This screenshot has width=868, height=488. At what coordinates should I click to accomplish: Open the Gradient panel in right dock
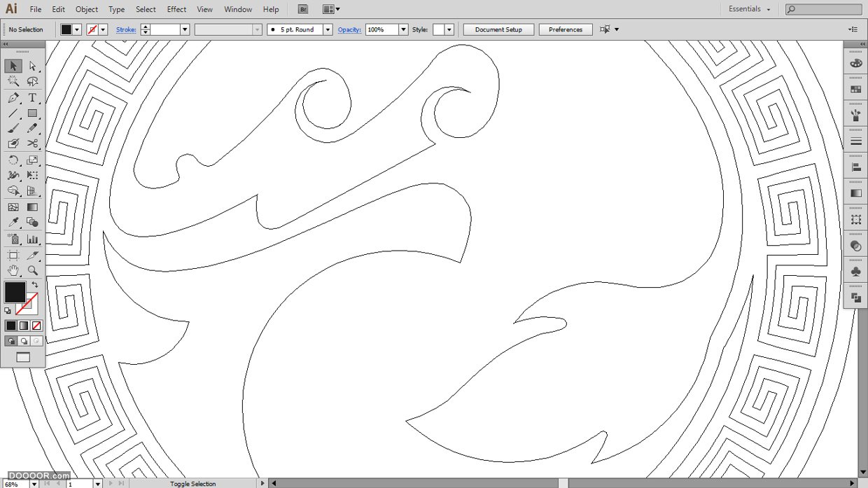[855, 193]
